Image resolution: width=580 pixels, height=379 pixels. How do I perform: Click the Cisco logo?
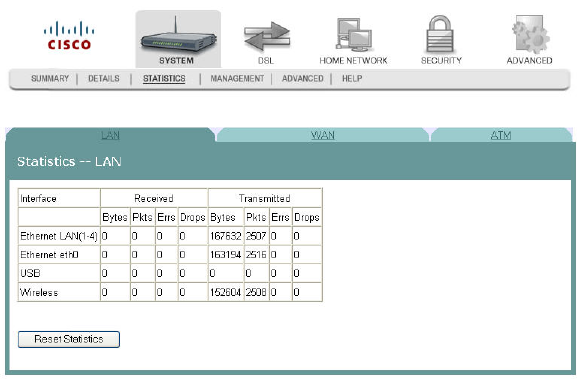tap(69, 36)
